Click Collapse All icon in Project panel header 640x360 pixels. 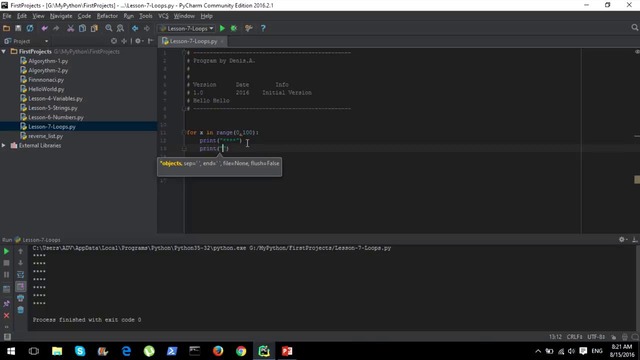124,41
